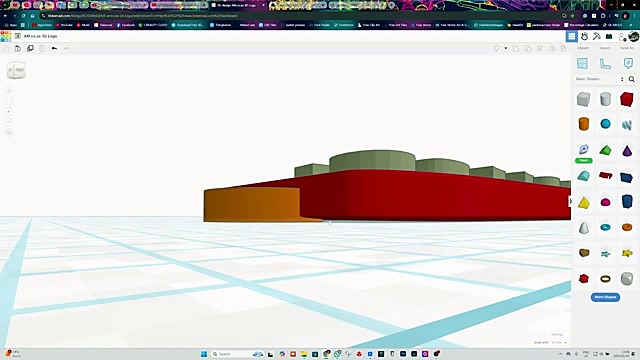Pick the yellow Star shape
This screenshot has height=360, width=640.
tap(627, 253)
